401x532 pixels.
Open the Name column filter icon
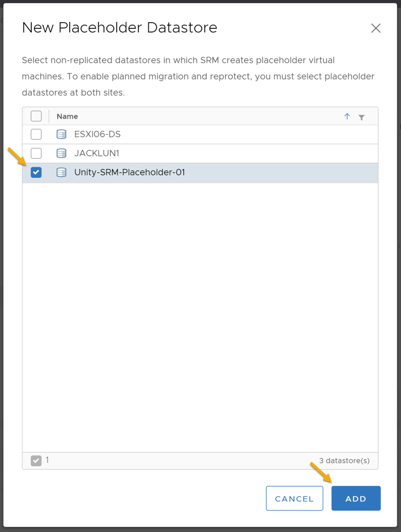[x=362, y=117]
